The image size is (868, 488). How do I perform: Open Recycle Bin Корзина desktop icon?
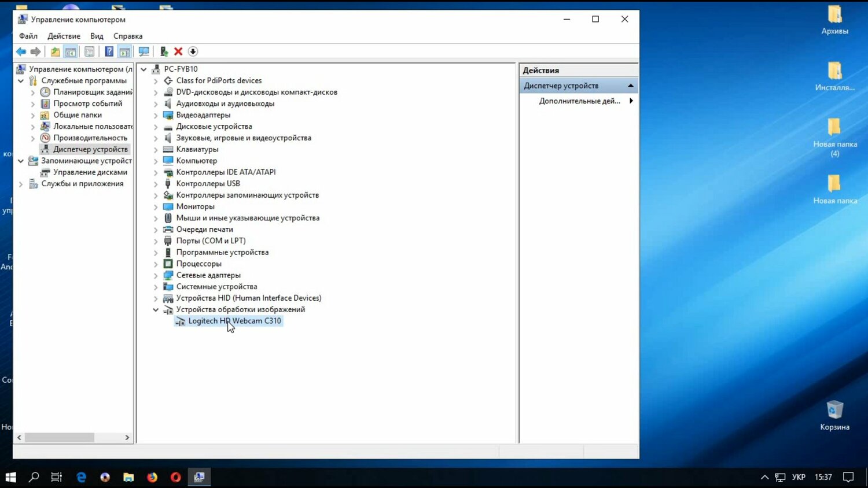tap(834, 415)
